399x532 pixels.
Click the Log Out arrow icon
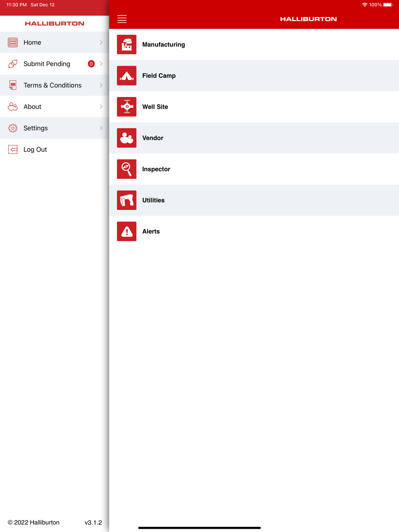pyautogui.click(x=13, y=150)
